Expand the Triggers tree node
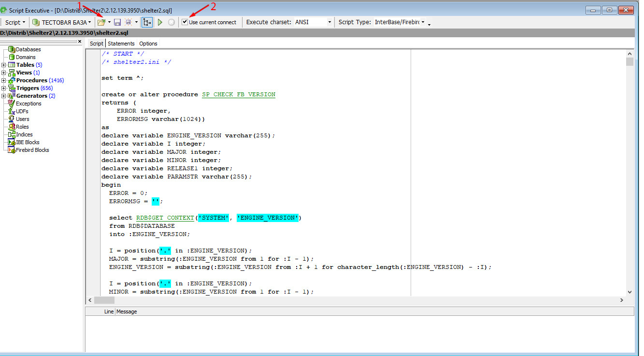This screenshot has height=356, width=644. (4, 88)
